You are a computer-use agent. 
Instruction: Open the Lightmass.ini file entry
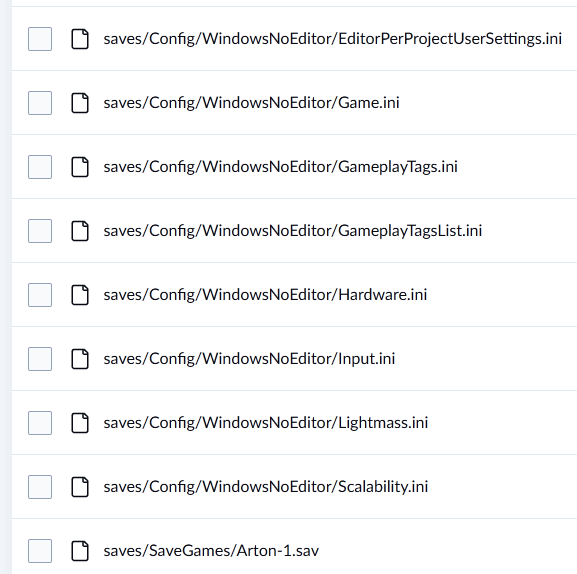coord(266,423)
